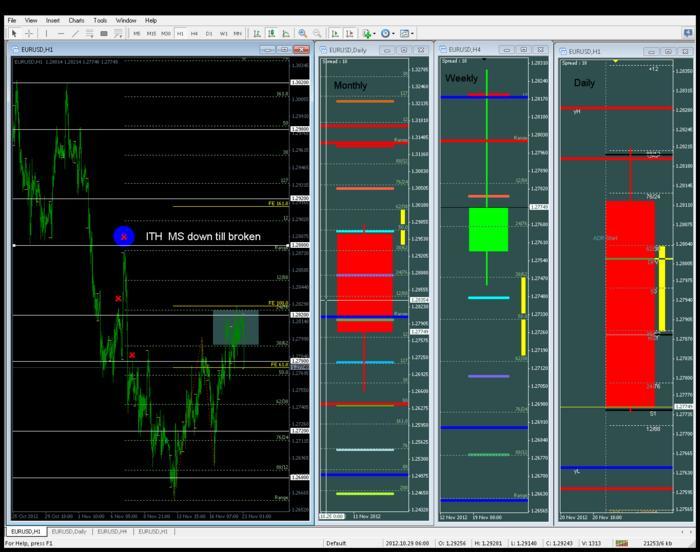Switch to the EURUSD,Daily bottom tab

[x=69, y=531]
